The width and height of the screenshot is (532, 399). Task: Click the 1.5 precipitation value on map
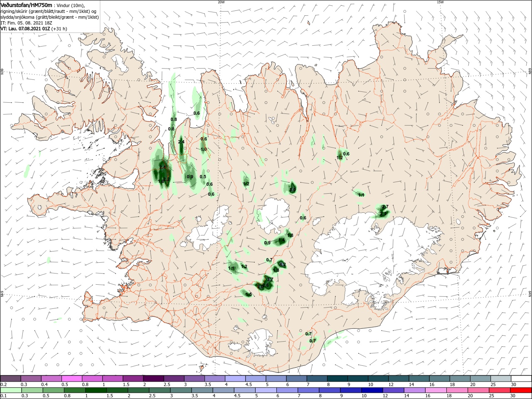click(x=249, y=294)
